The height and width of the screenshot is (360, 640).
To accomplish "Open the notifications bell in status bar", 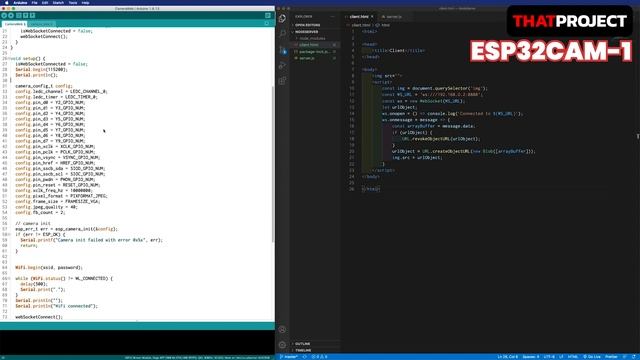I will click(x=634, y=357).
